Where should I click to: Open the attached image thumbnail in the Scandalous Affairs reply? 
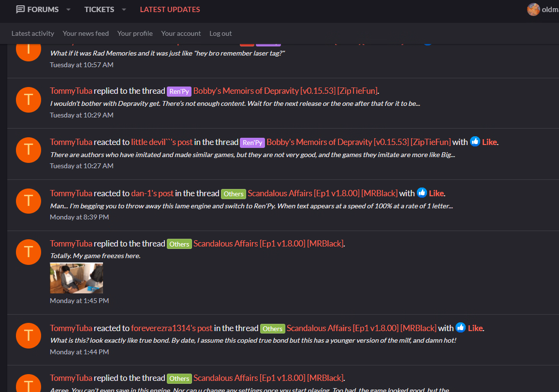[x=76, y=278]
